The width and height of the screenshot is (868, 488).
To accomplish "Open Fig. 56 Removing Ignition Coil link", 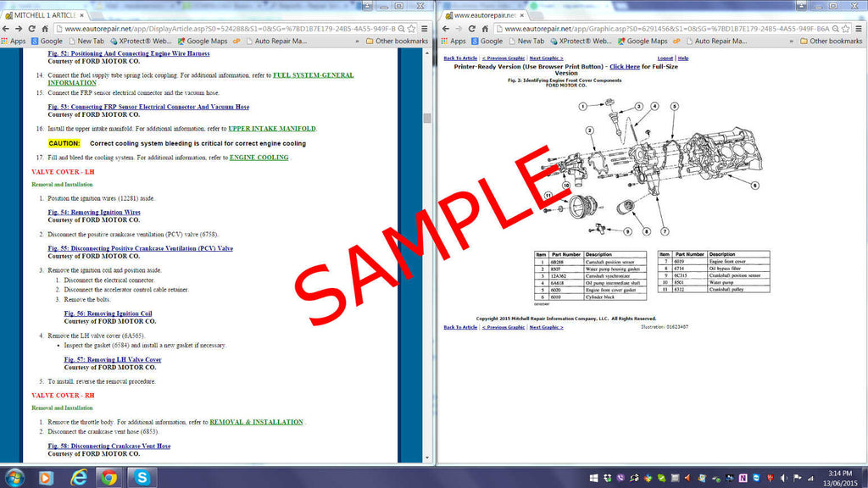I will [x=108, y=313].
